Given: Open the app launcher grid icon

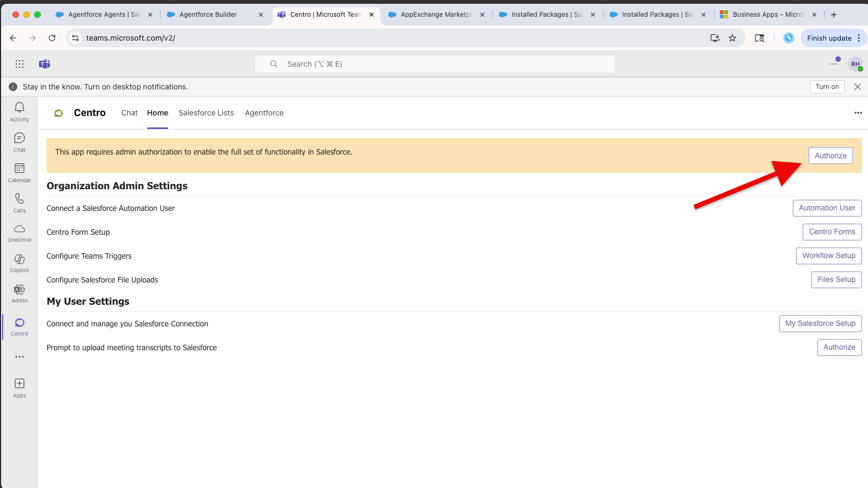Looking at the screenshot, I should tap(20, 64).
